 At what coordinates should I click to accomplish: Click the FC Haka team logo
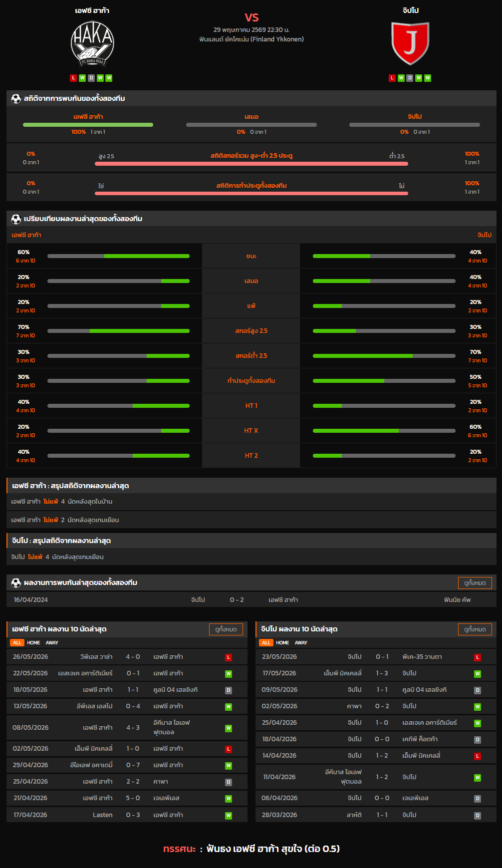[x=92, y=43]
